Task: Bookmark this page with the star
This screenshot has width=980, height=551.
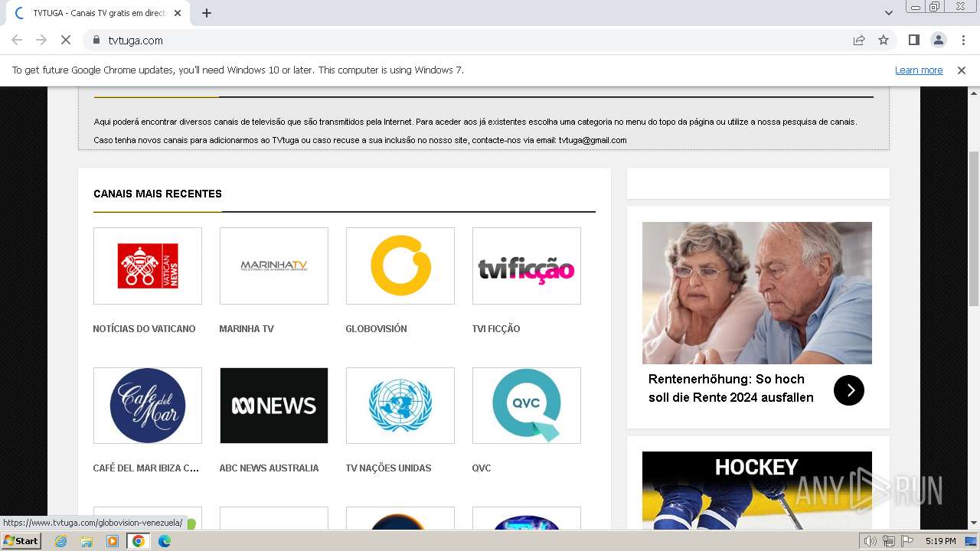Action: click(884, 40)
